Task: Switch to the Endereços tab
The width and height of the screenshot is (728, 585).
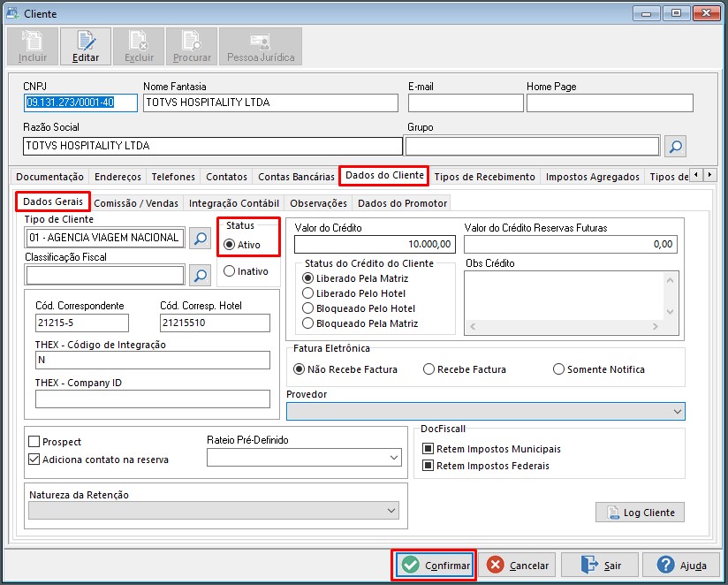Action: pos(118,177)
